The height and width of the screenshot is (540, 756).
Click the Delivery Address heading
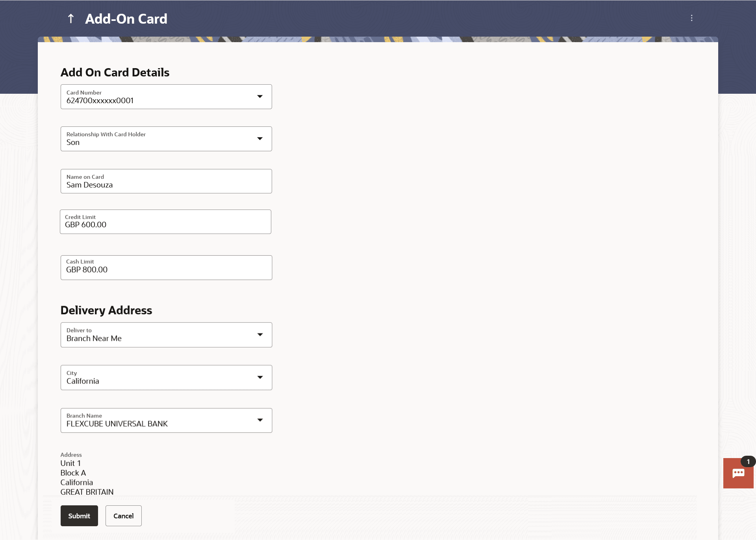coord(106,310)
